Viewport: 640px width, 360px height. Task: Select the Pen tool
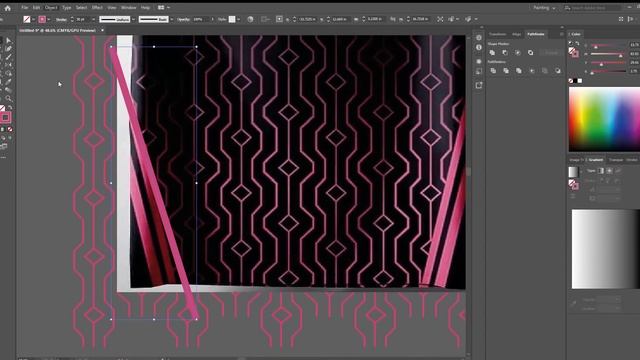tap(9, 49)
